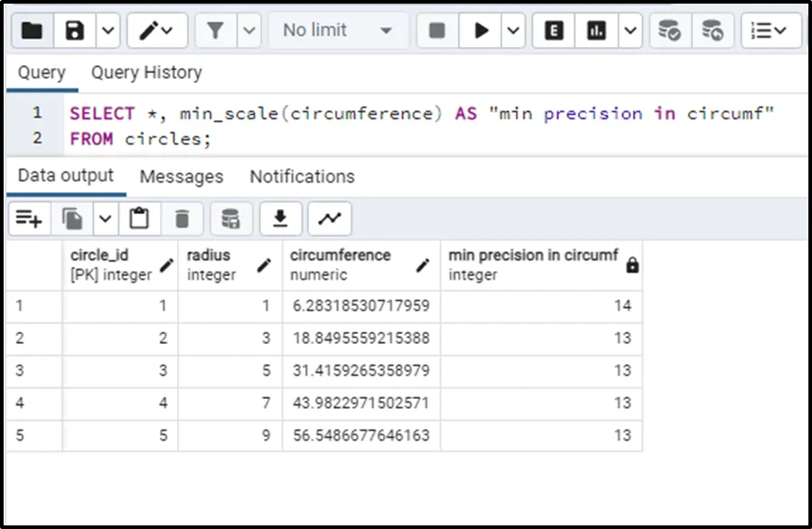Click the Save File disk icon
This screenshot has width=812, height=529.
click(x=75, y=31)
